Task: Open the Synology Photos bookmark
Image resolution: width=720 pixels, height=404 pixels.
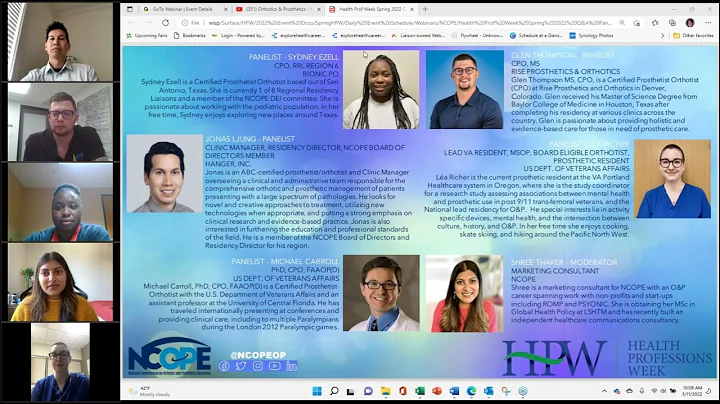Action: (591, 35)
